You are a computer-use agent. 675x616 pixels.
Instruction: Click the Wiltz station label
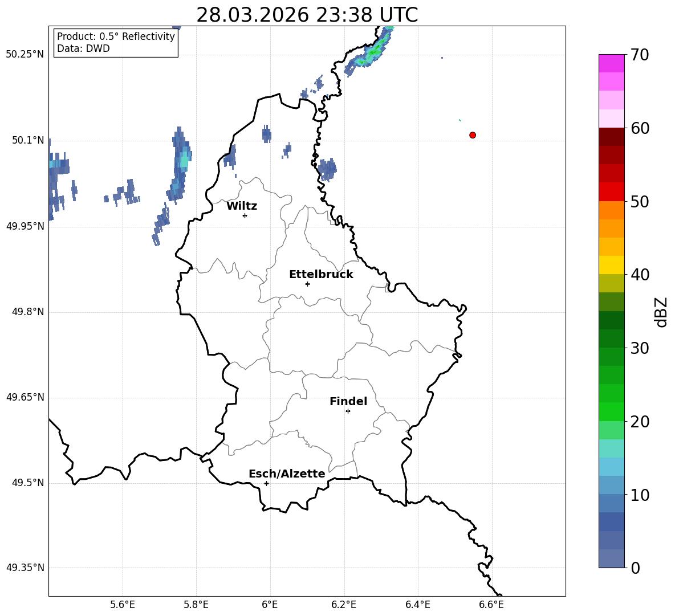[242, 206]
